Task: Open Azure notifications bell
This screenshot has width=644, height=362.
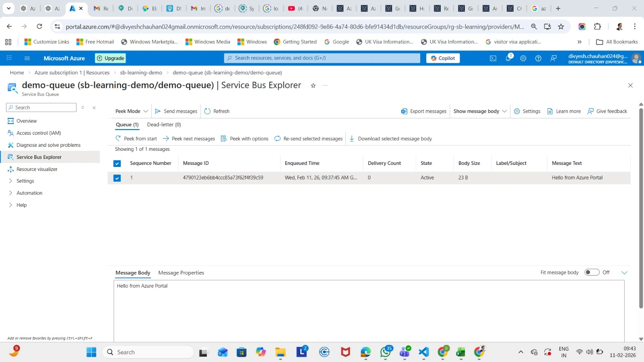Action: [508, 58]
